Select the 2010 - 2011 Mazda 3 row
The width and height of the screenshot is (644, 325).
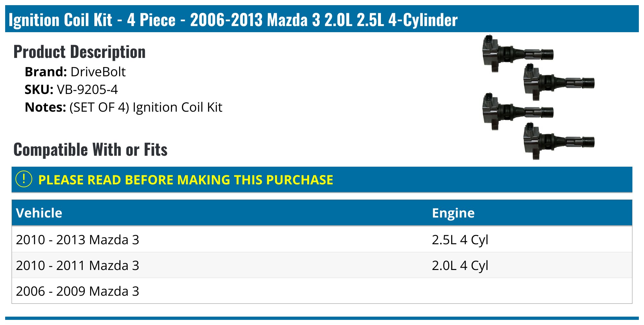click(78, 265)
